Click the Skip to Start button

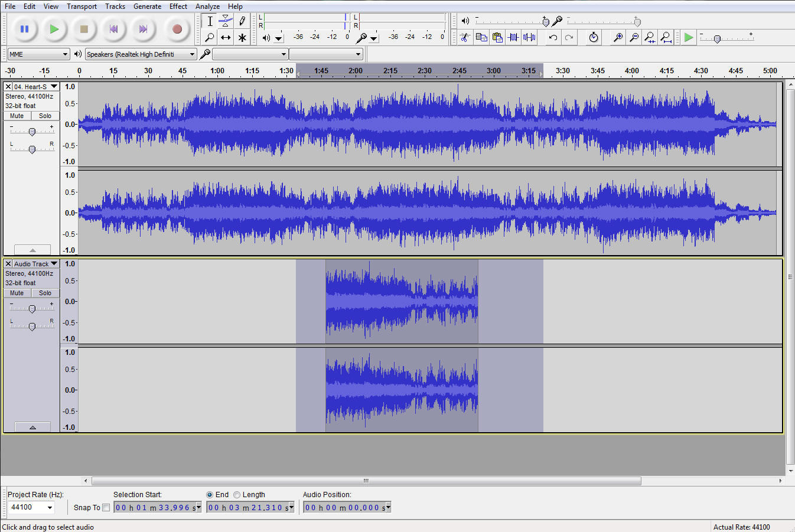click(x=113, y=29)
